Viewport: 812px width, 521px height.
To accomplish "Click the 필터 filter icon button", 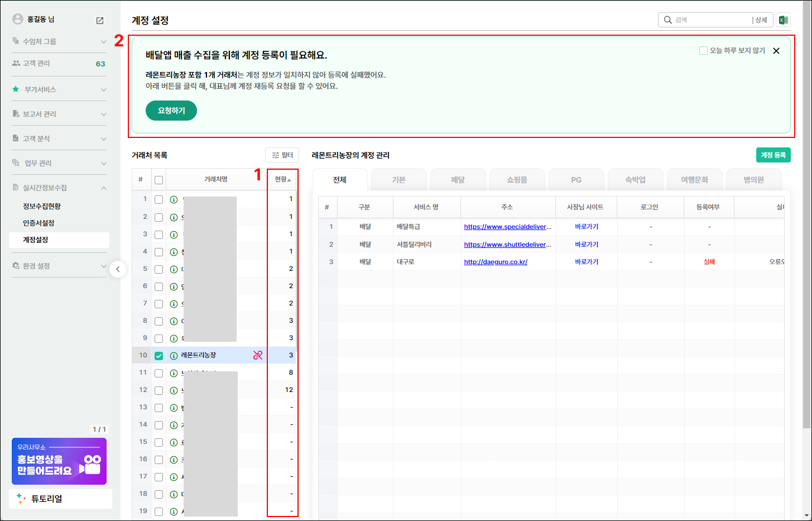I will coord(282,155).
